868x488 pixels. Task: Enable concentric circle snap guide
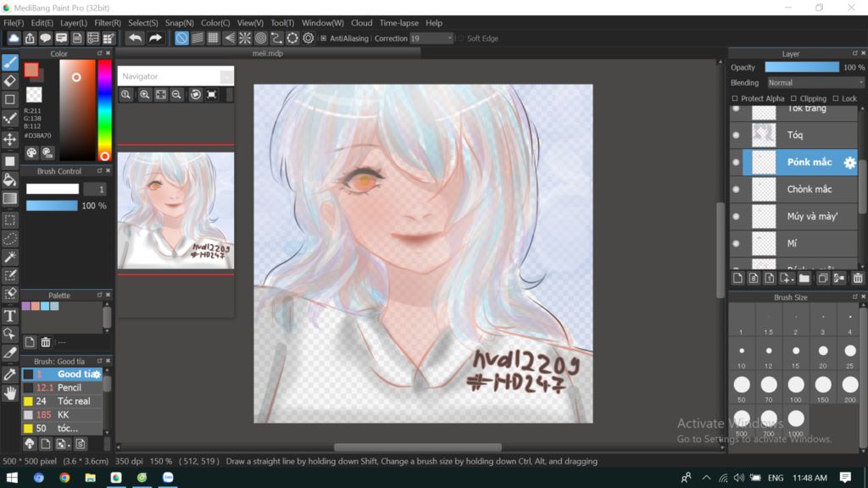pyautogui.click(x=261, y=38)
